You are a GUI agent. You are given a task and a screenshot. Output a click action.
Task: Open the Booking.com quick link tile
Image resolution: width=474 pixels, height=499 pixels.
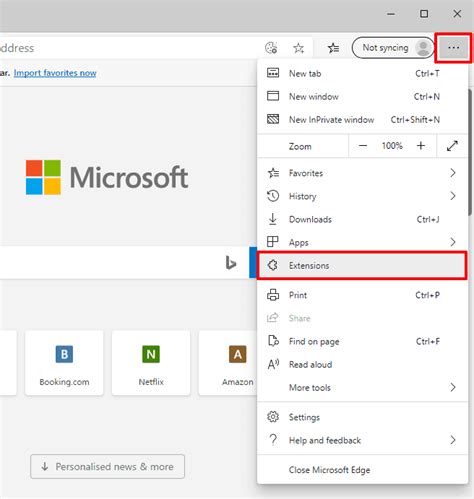tap(64, 363)
